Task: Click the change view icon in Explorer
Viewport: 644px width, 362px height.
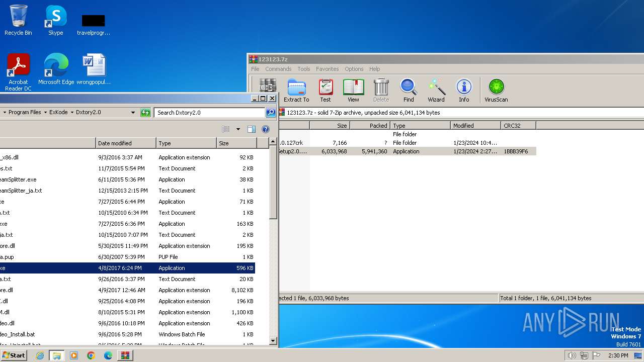Action: (x=226, y=129)
